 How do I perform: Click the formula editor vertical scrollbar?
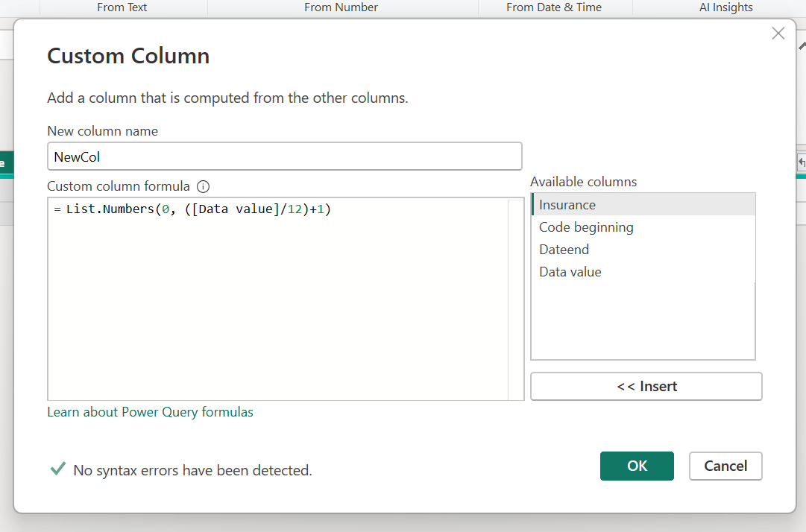click(x=515, y=299)
